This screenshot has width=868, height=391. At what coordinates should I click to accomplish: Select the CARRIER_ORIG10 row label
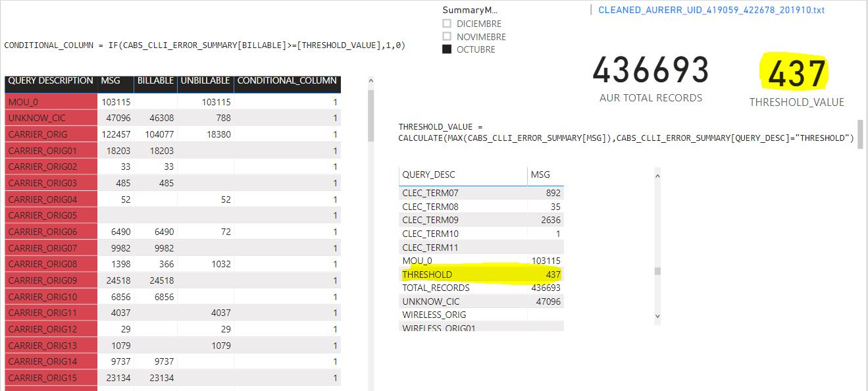(43, 296)
